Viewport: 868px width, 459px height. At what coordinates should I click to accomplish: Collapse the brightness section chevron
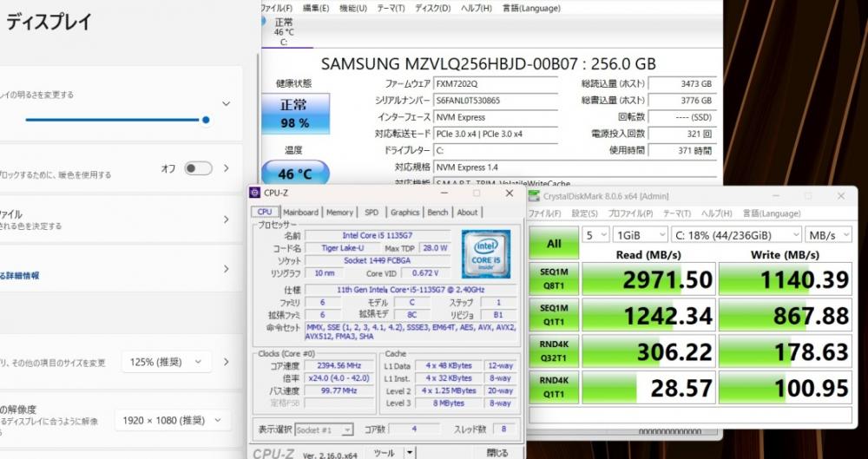point(226,103)
